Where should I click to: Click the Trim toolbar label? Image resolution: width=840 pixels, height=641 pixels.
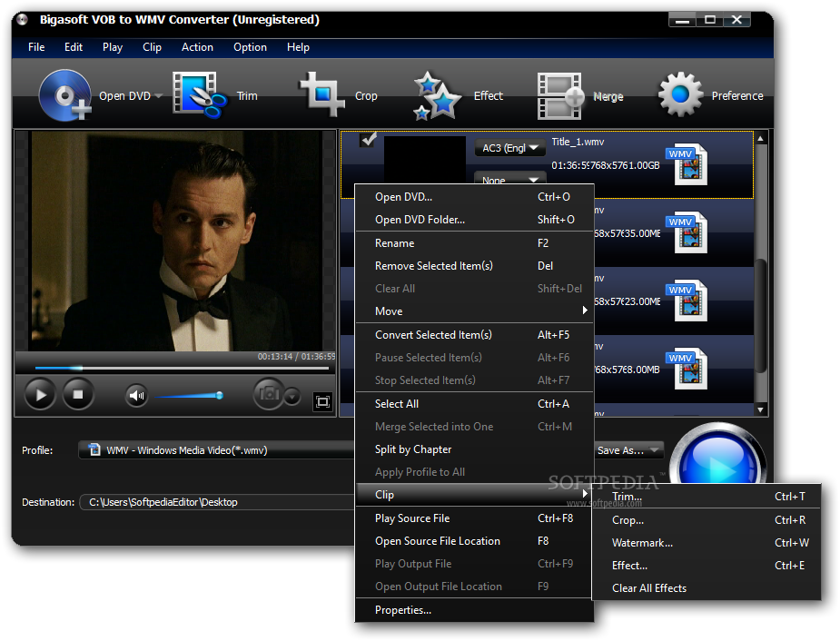tap(247, 96)
